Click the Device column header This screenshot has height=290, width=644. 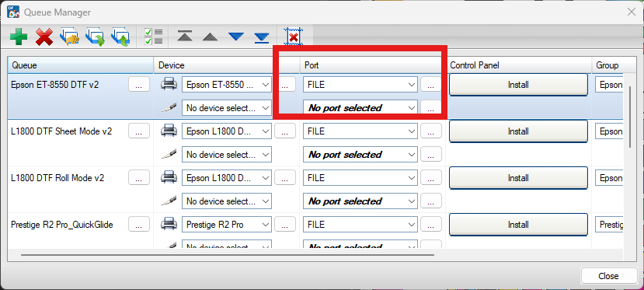227,65
